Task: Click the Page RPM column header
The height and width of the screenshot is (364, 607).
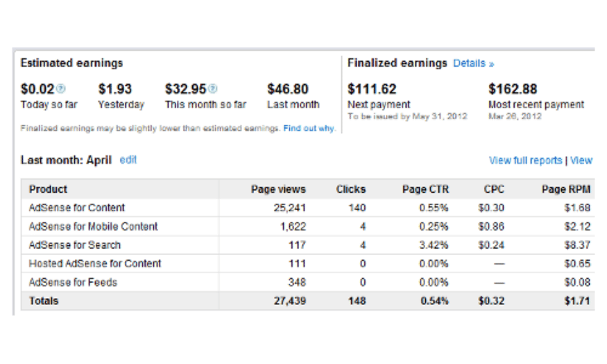Action: pyautogui.click(x=566, y=189)
